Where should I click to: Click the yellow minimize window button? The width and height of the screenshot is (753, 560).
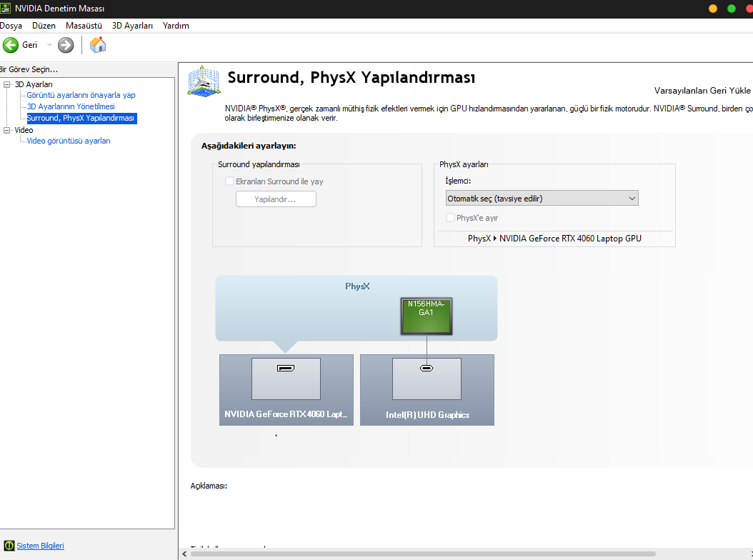[713, 9]
